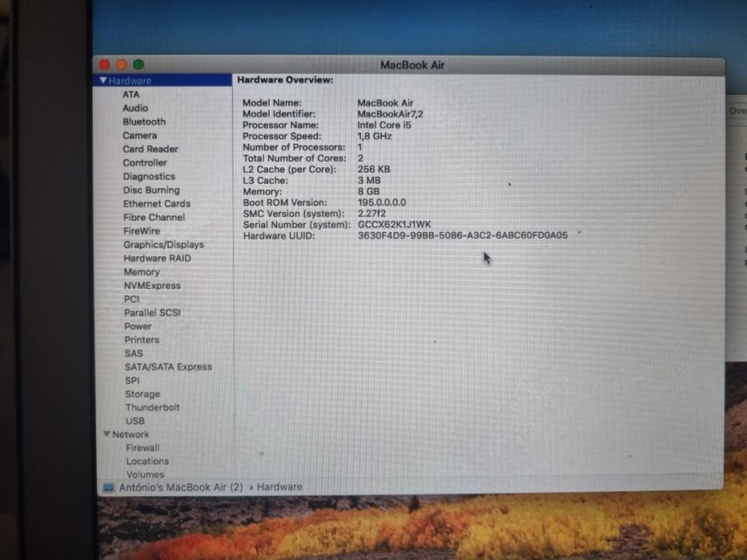The width and height of the screenshot is (747, 560).
Task: Select the Hardware UUID value
Action: [x=463, y=235]
